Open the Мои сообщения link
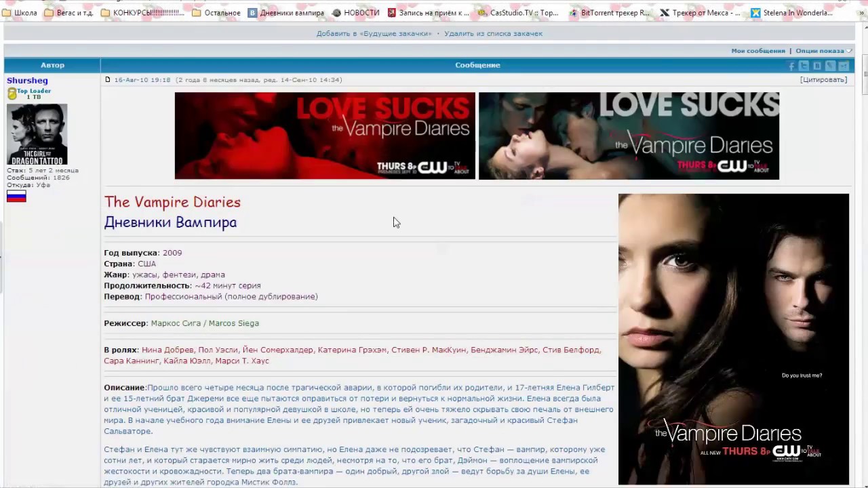 pos(757,51)
